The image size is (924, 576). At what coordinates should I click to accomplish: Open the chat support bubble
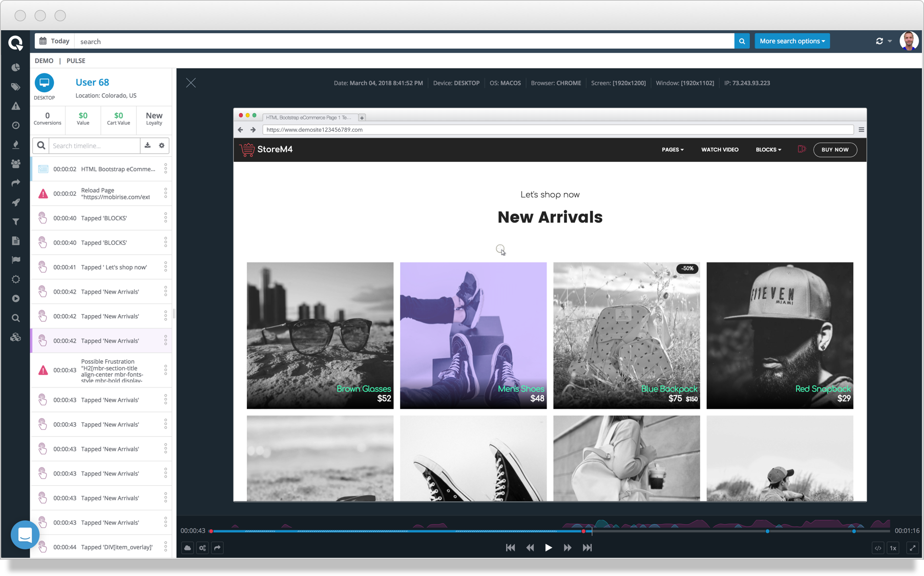pos(25,535)
